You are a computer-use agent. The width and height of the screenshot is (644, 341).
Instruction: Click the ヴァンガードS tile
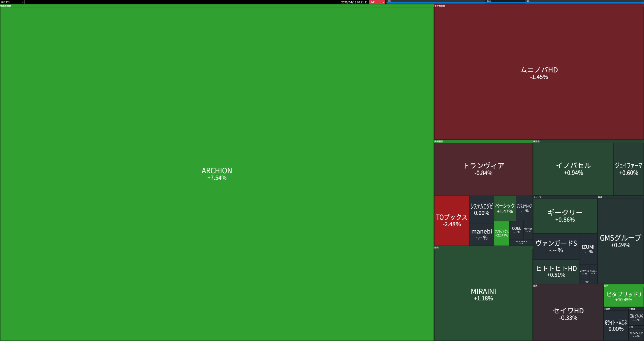point(556,246)
